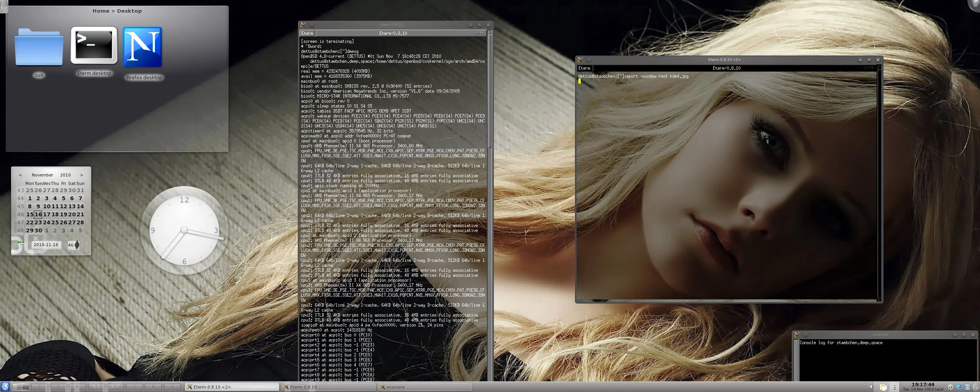Expand hidden system tray icons arrow
Image resolution: width=980 pixels, height=392 pixels.
871,387
